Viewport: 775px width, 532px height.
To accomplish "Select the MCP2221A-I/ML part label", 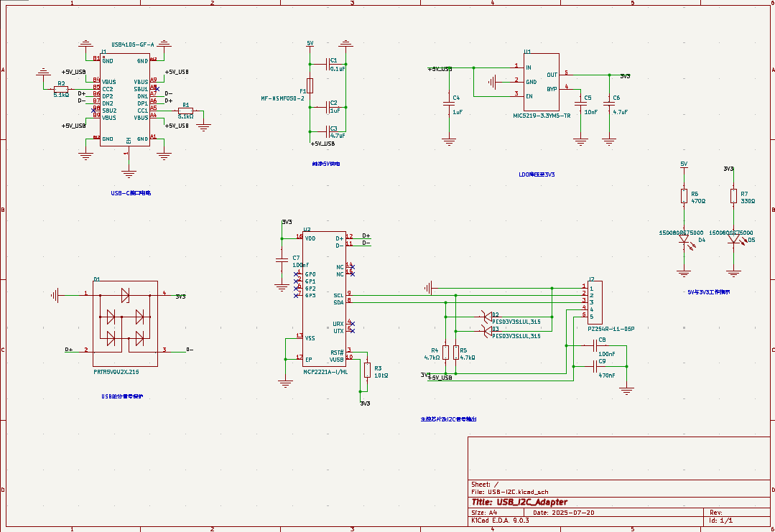I will coord(325,372).
